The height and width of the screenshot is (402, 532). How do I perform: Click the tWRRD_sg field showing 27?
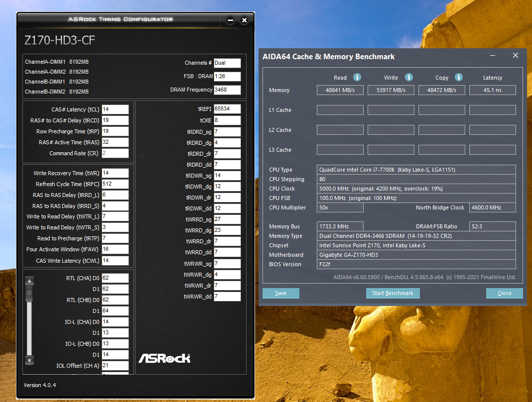pos(227,219)
